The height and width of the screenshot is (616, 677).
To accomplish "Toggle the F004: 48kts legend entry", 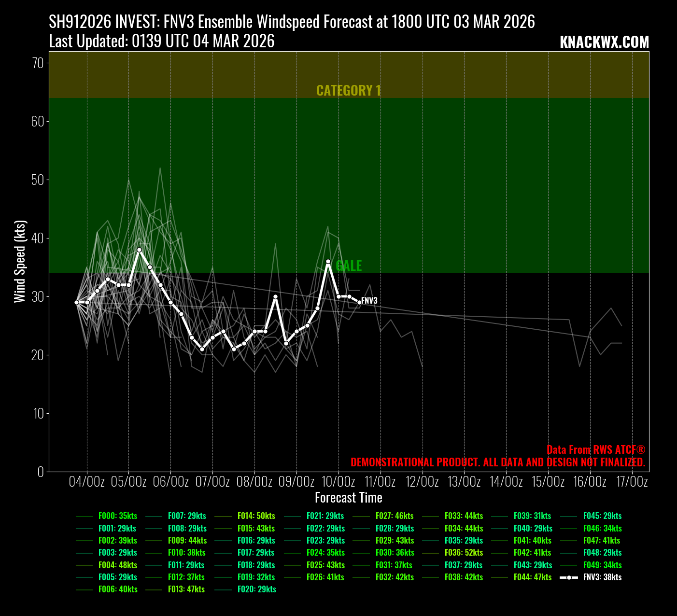I will pos(117,565).
